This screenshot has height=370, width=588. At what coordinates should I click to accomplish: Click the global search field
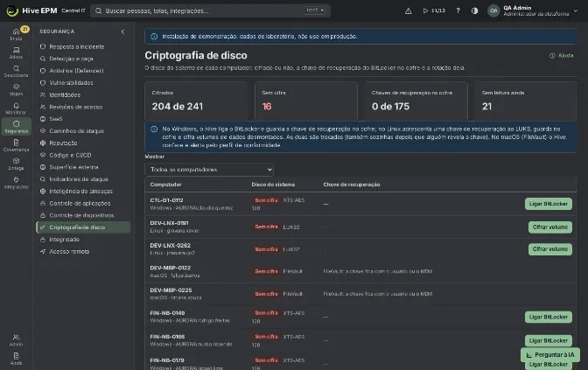pyautogui.click(x=210, y=10)
